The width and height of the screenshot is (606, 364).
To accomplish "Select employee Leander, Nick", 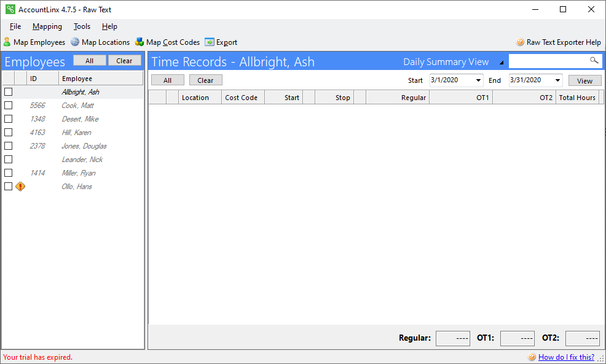I will tap(82, 160).
